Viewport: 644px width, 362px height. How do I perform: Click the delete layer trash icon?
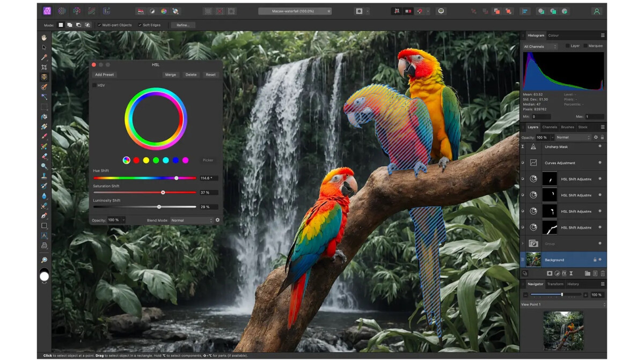click(x=603, y=274)
